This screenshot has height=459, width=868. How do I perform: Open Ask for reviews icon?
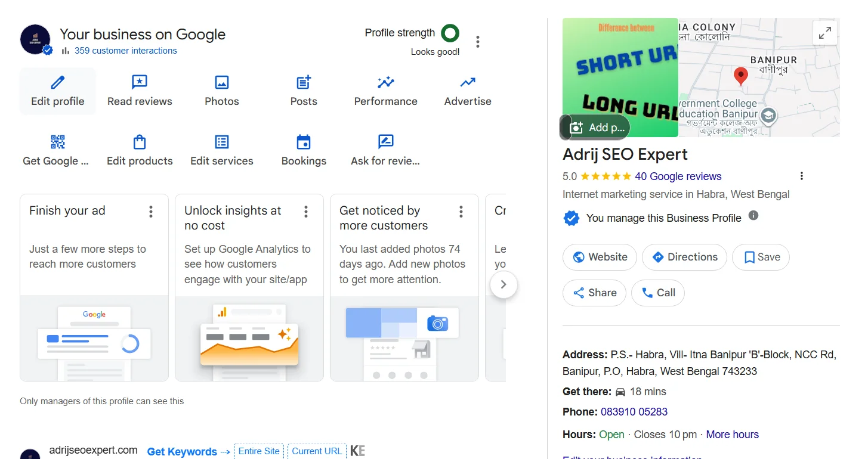pyautogui.click(x=386, y=142)
